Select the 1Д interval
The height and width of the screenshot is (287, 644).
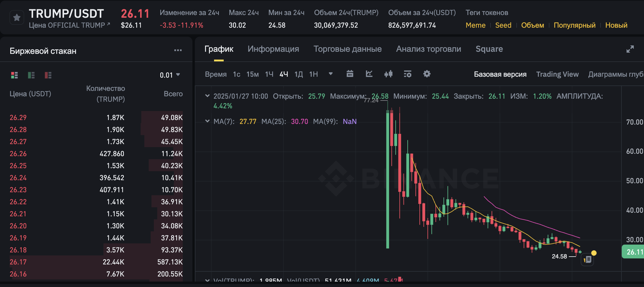click(299, 74)
